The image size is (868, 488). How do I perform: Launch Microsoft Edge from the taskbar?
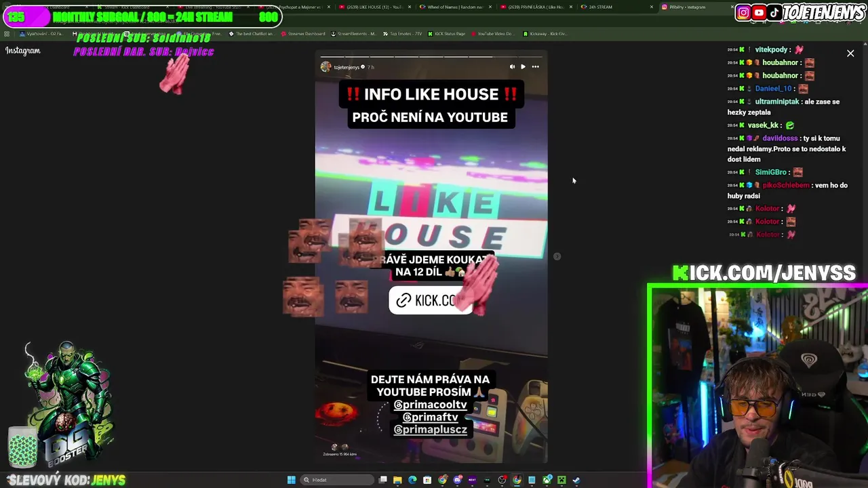tap(412, 480)
